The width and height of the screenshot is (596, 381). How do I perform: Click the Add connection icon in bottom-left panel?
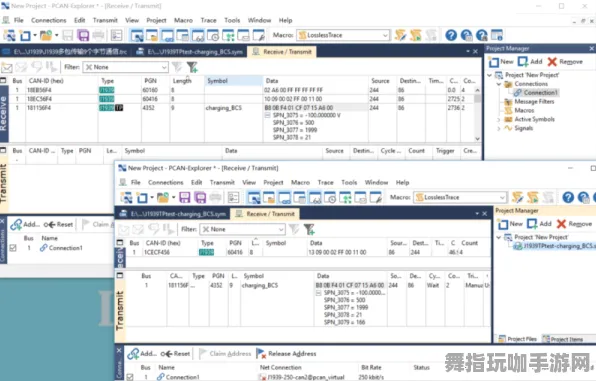coord(16,224)
